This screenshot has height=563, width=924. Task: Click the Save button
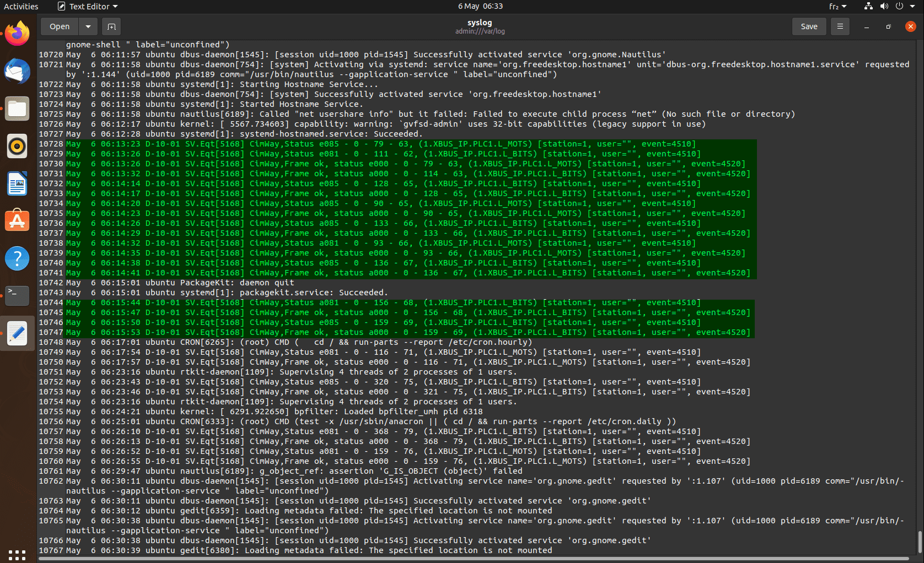[809, 26]
